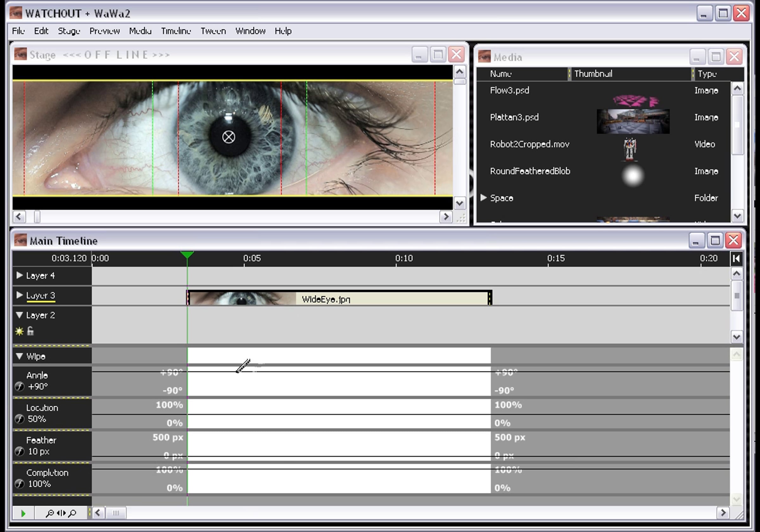Toggle the Layer 2 sun visibility icon
The width and height of the screenshot is (760, 532).
[19, 331]
